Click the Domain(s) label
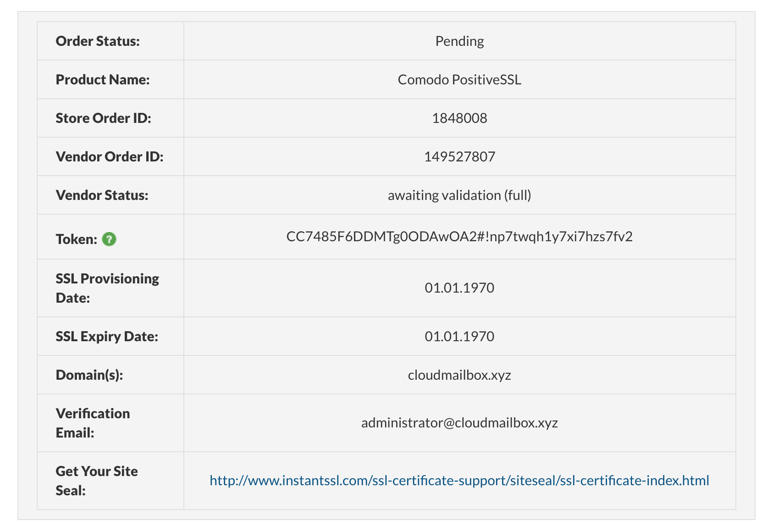This screenshot has width=773, height=532. tap(89, 375)
